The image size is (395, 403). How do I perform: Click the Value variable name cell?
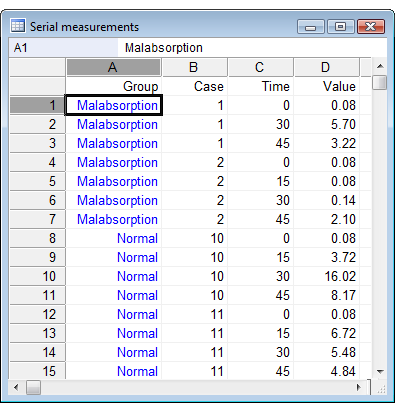[x=326, y=86]
